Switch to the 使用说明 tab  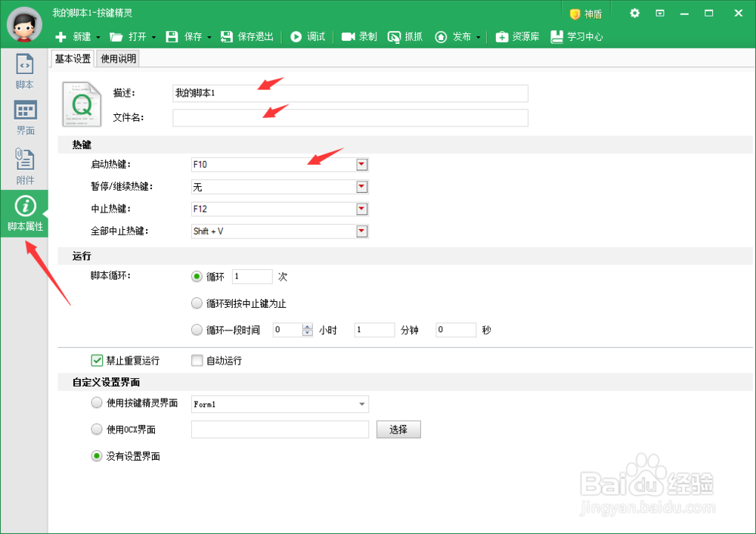coord(118,59)
